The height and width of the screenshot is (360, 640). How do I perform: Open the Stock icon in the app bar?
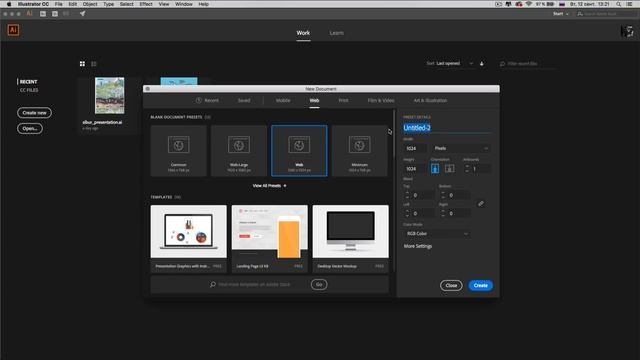click(55, 13)
